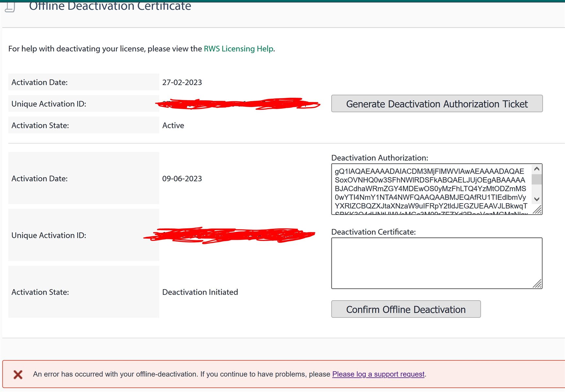Click the Deactivation Authorization scrollbar down arrow
The image size is (565, 392).
click(x=537, y=199)
